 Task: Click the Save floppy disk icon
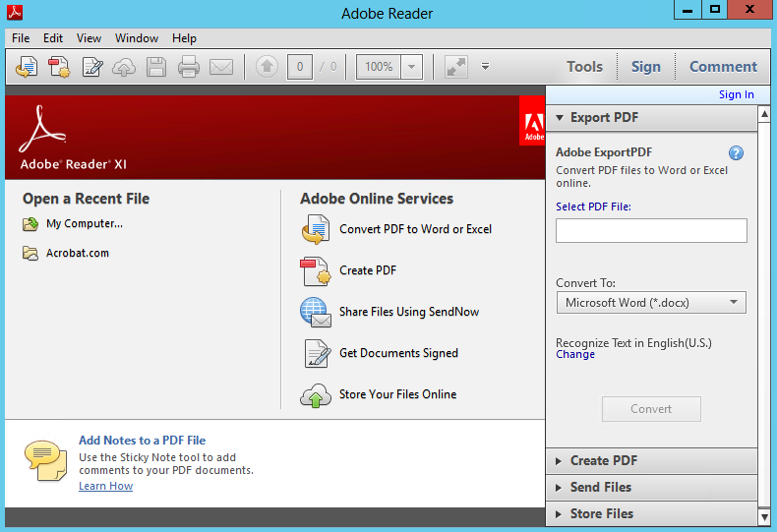click(156, 67)
